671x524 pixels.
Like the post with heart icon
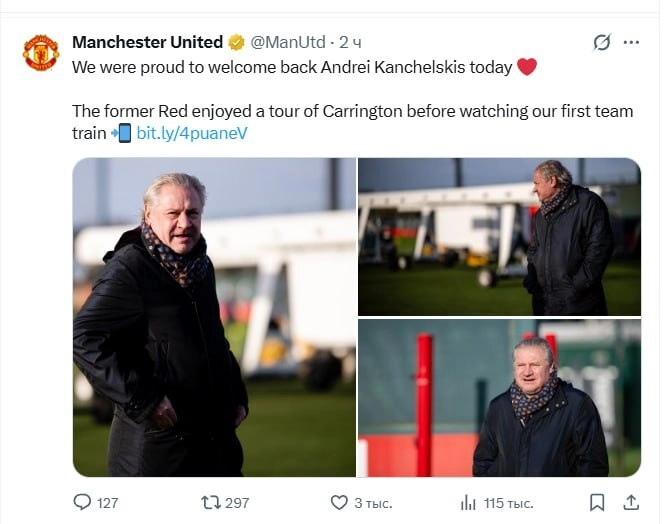pos(339,502)
